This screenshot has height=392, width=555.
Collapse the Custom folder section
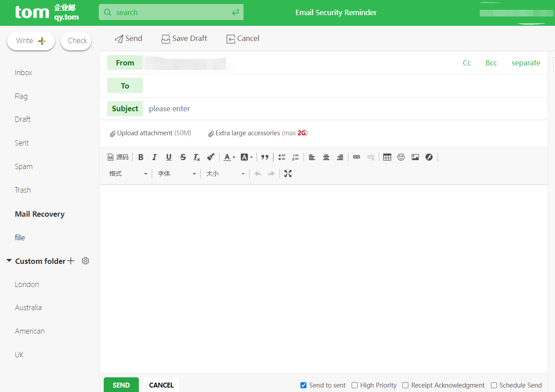click(x=9, y=261)
